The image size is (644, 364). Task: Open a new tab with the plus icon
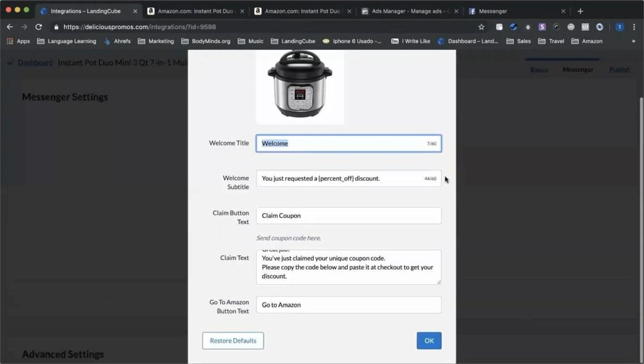tap(580, 11)
